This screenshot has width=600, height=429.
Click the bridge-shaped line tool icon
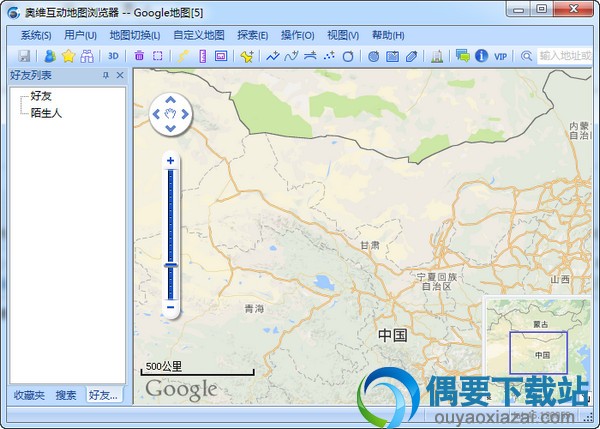tap(310, 56)
